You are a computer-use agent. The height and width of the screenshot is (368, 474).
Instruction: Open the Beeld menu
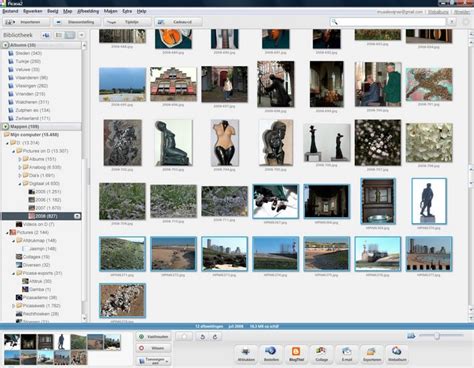click(x=53, y=11)
